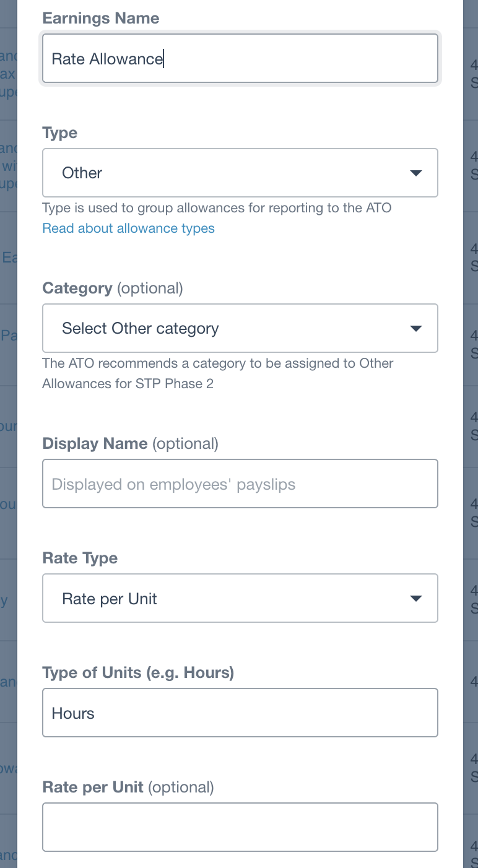Image resolution: width=478 pixels, height=868 pixels.
Task: Expand the Rate per Unit rate type selector
Action: [x=240, y=598]
